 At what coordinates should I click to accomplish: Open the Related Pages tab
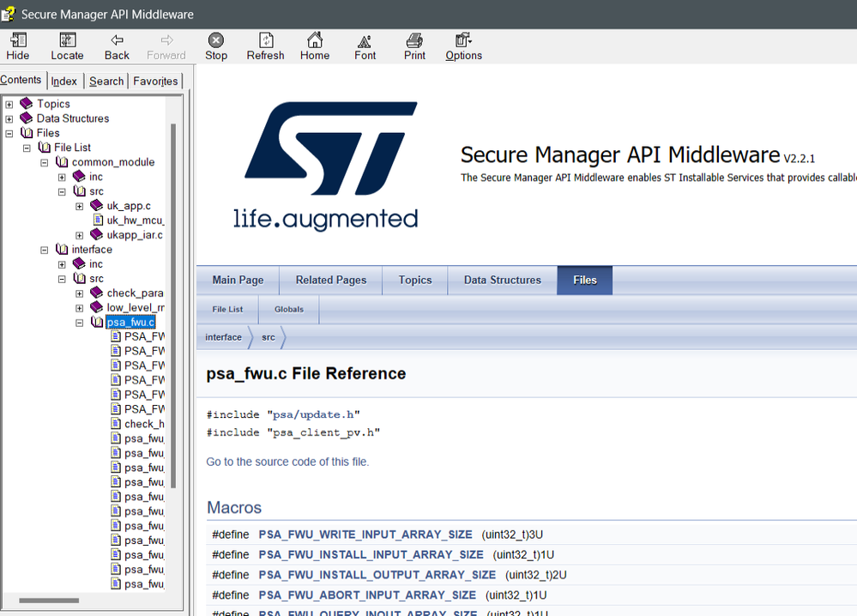(331, 280)
